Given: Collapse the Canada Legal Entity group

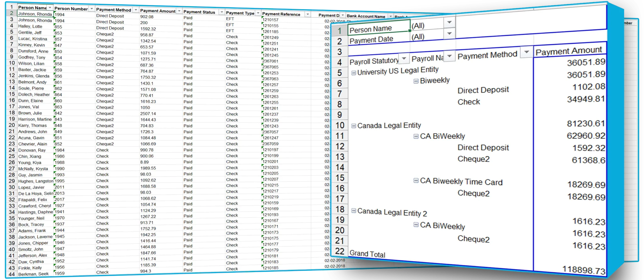Looking at the screenshot, I should (x=353, y=126).
